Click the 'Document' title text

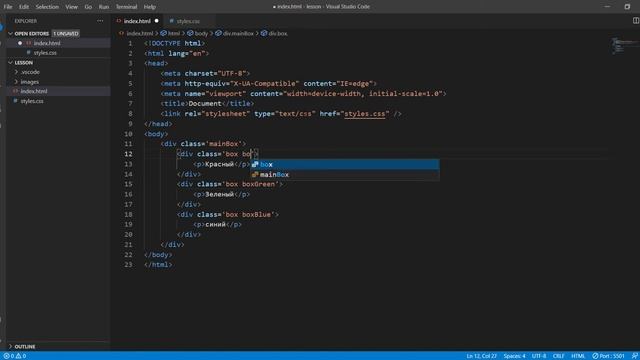coord(205,104)
